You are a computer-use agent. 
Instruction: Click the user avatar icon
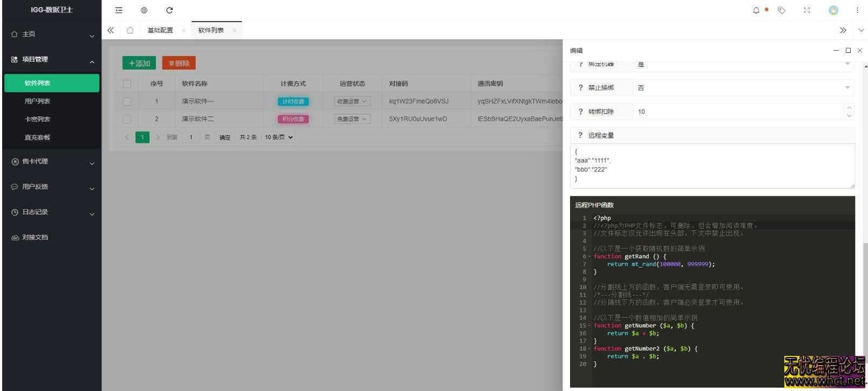833,10
